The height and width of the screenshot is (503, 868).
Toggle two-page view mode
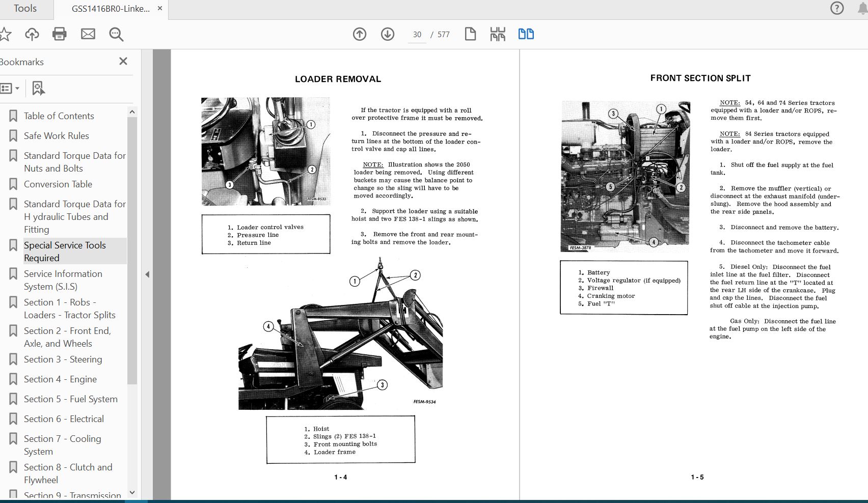pos(526,34)
